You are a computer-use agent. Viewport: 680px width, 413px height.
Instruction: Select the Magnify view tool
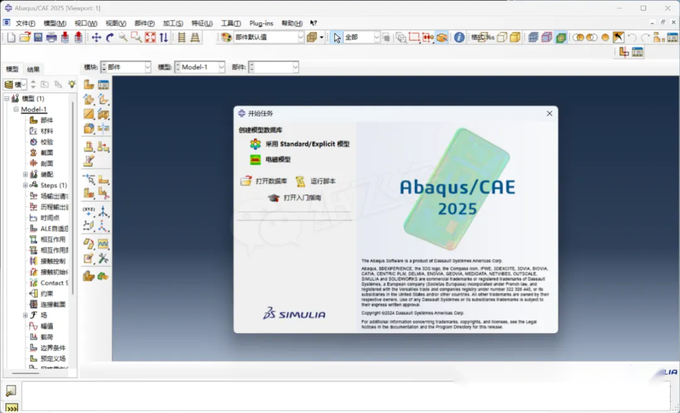click(123, 37)
